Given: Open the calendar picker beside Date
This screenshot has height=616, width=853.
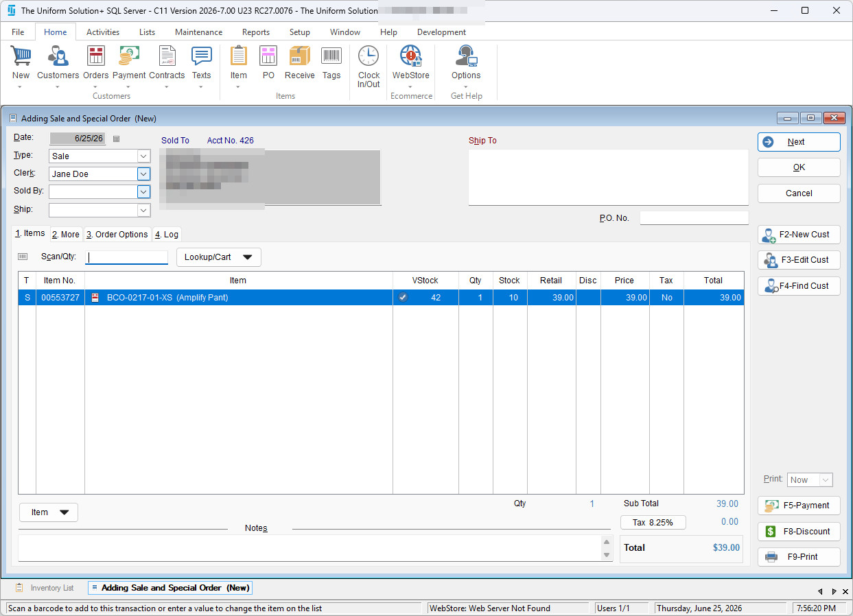Looking at the screenshot, I should pyautogui.click(x=116, y=139).
